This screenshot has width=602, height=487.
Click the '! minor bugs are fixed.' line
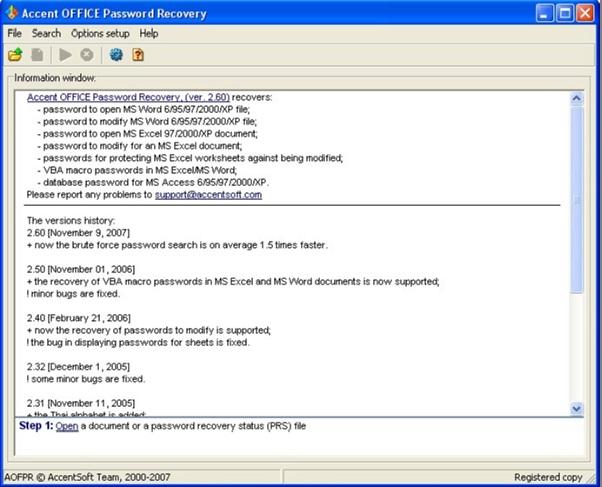point(73,294)
